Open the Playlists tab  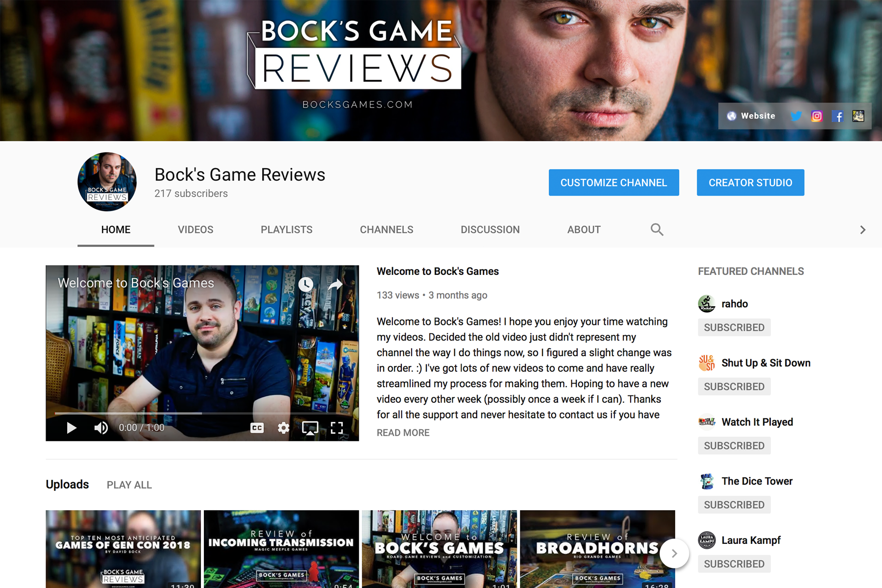287,229
